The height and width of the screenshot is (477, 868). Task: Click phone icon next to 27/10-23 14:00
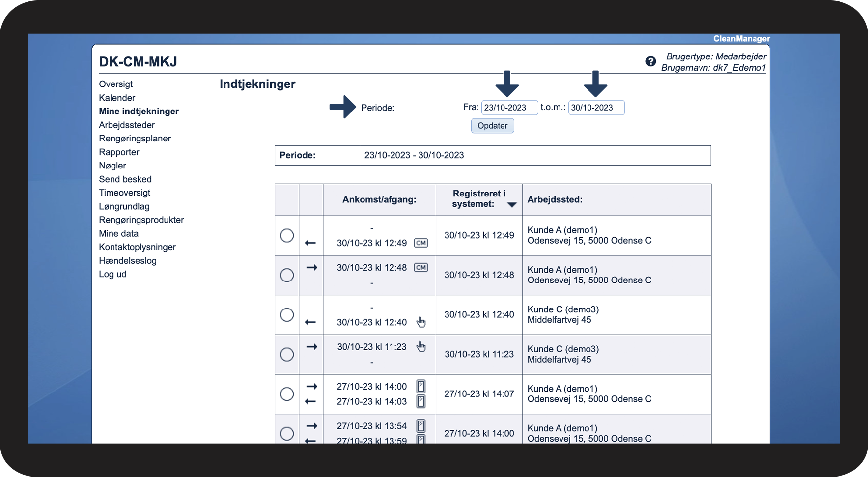[x=421, y=386]
